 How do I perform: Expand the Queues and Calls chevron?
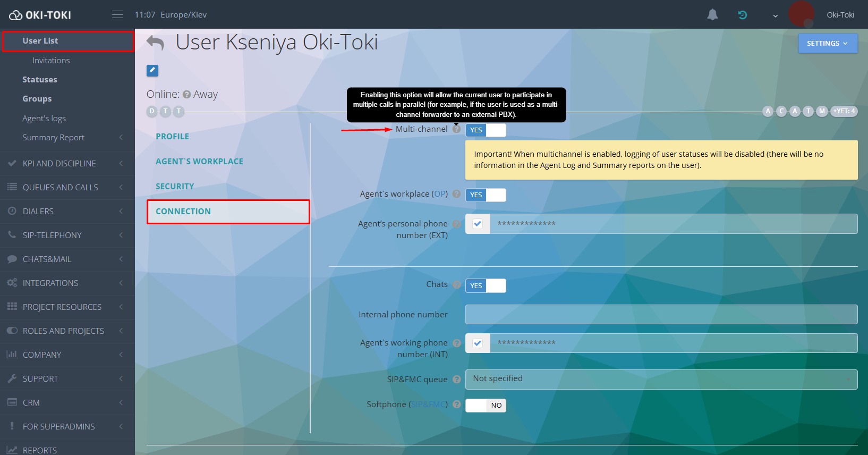[121, 187]
